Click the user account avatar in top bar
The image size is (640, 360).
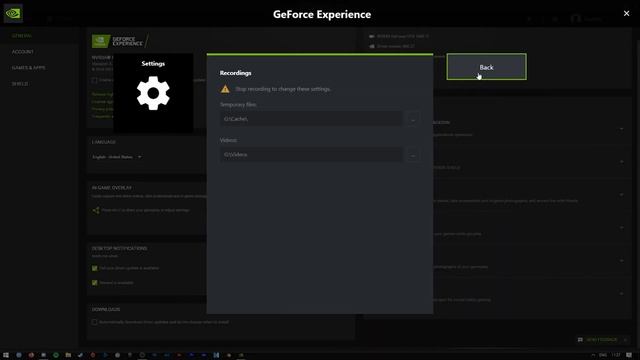(x=576, y=19)
